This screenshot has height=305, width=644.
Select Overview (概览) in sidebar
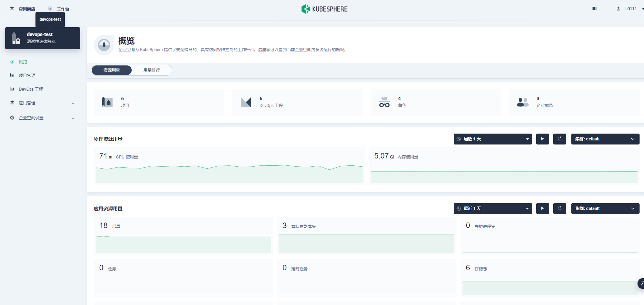click(23, 62)
